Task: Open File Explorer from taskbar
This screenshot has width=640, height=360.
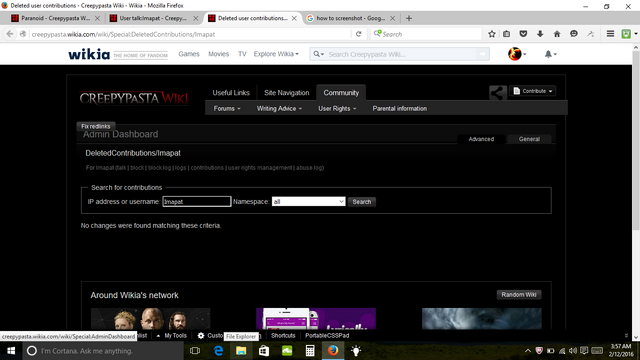Action: 241,351
